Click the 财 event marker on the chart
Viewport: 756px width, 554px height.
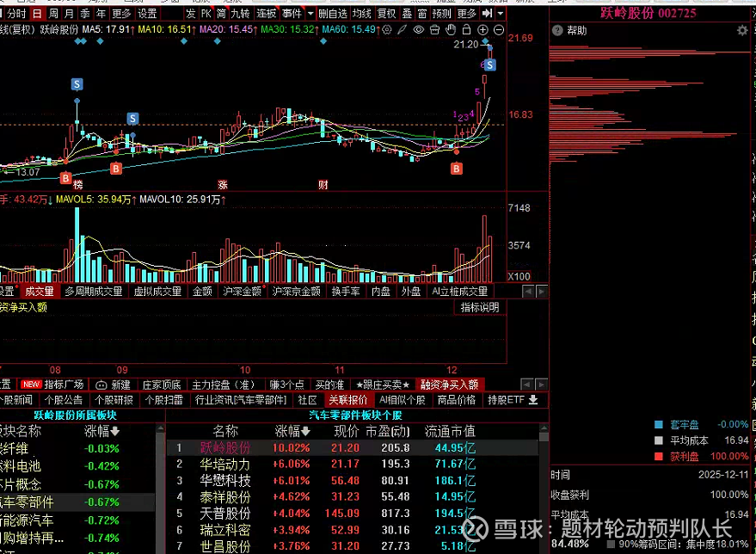coord(323,185)
